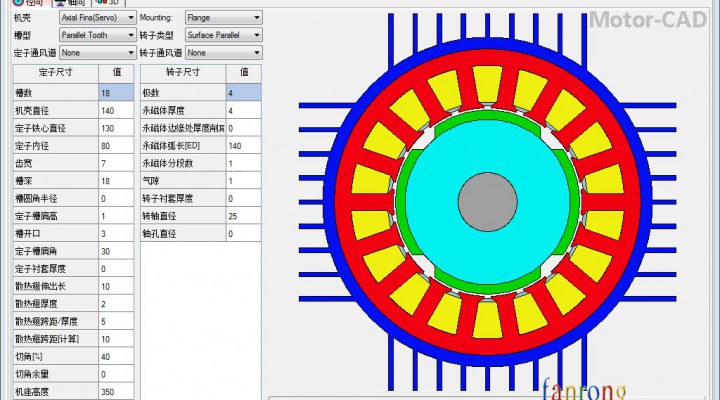Click the 定子尺寸 table column header
720x400 pixels.
(x=54, y=73)
